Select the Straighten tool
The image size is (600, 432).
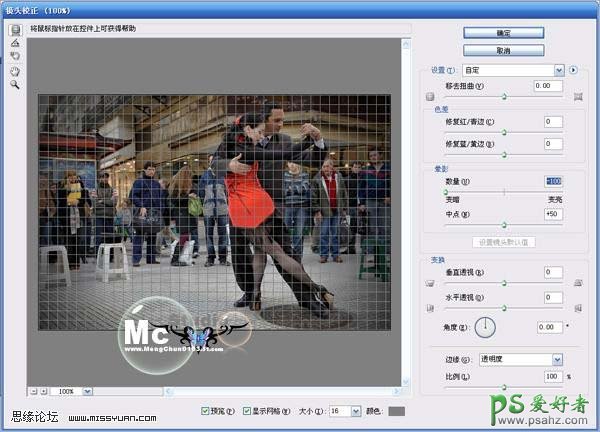coord(16,43)
